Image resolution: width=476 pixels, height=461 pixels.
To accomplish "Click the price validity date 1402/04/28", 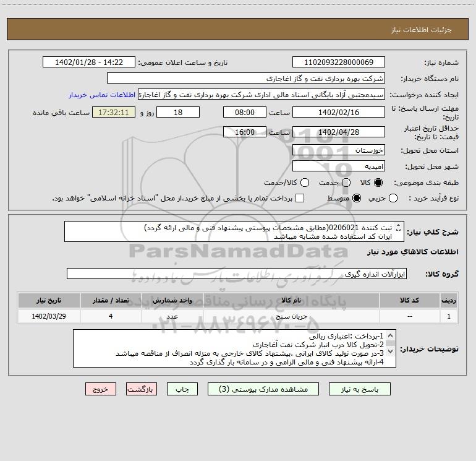I will [x=339, y=132].
